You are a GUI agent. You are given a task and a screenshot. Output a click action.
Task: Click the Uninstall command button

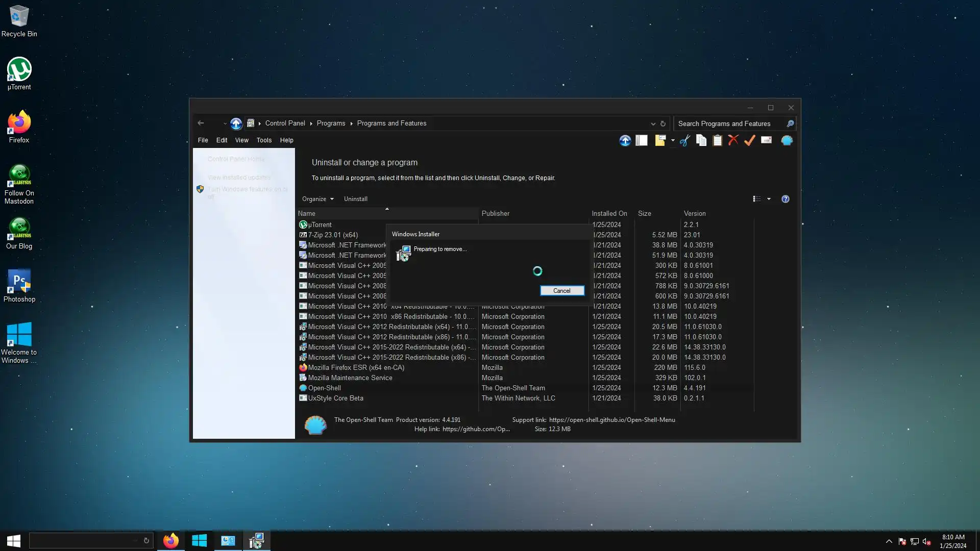click(x=355, y=199)
